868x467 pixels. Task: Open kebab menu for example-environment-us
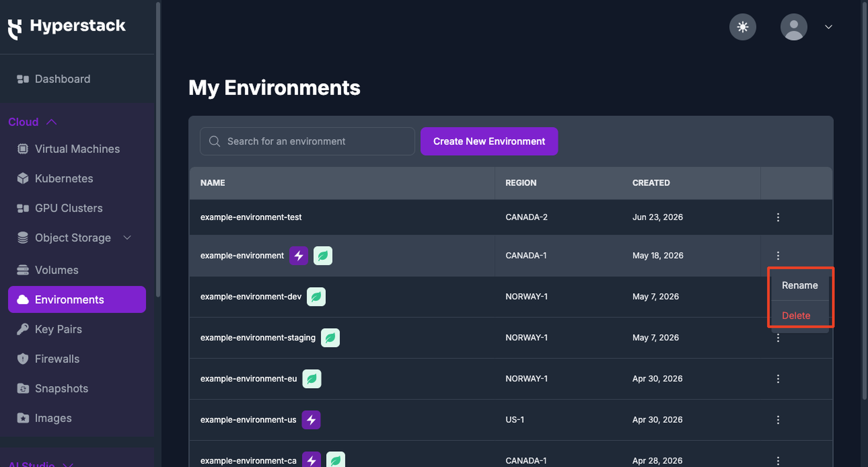coord(778,420)
